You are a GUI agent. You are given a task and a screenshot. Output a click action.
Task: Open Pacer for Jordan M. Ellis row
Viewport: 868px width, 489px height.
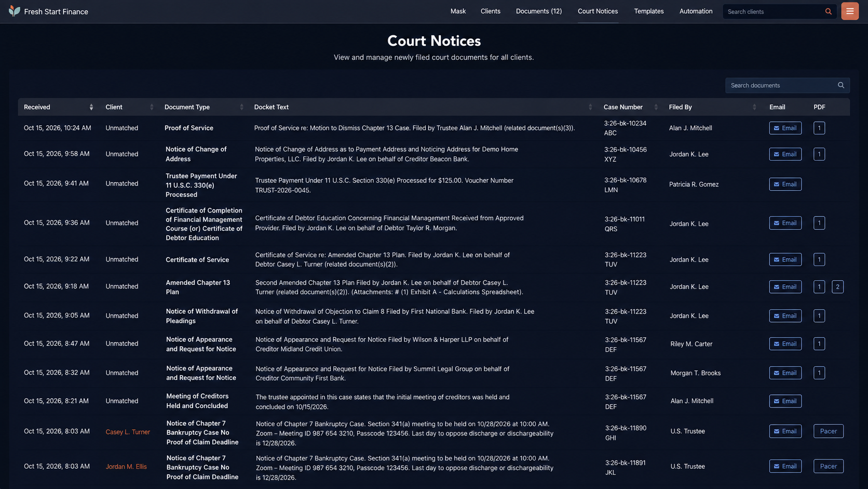[829, 466]
